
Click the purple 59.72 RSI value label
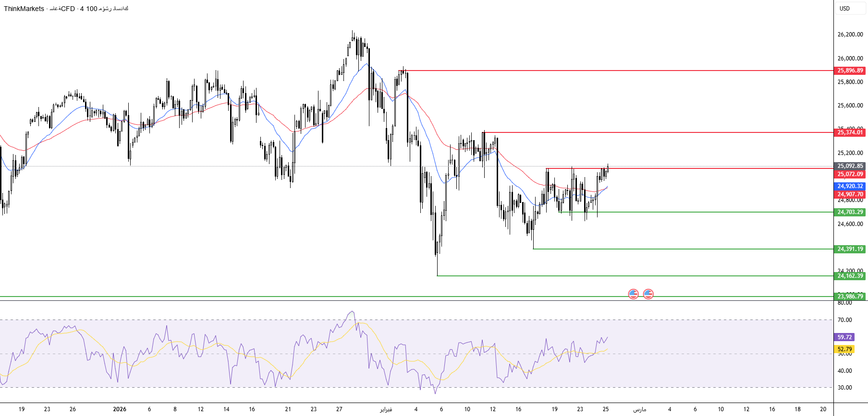(844, 337)
